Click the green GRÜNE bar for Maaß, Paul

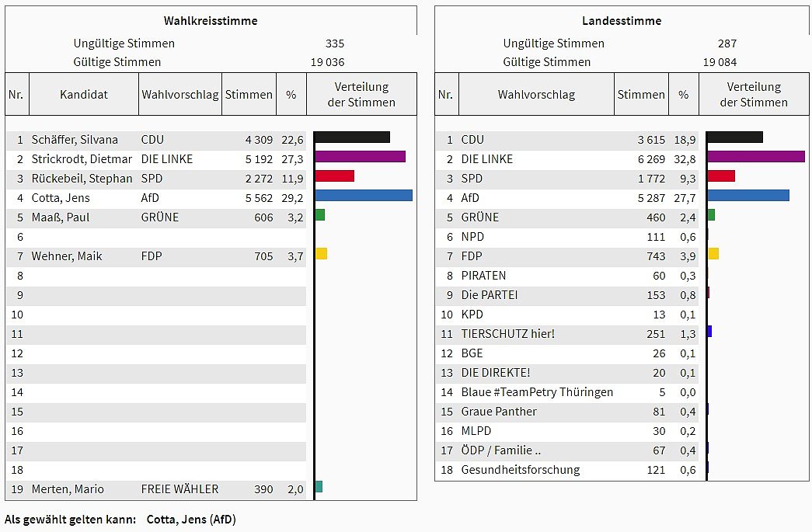click(320, 215)
